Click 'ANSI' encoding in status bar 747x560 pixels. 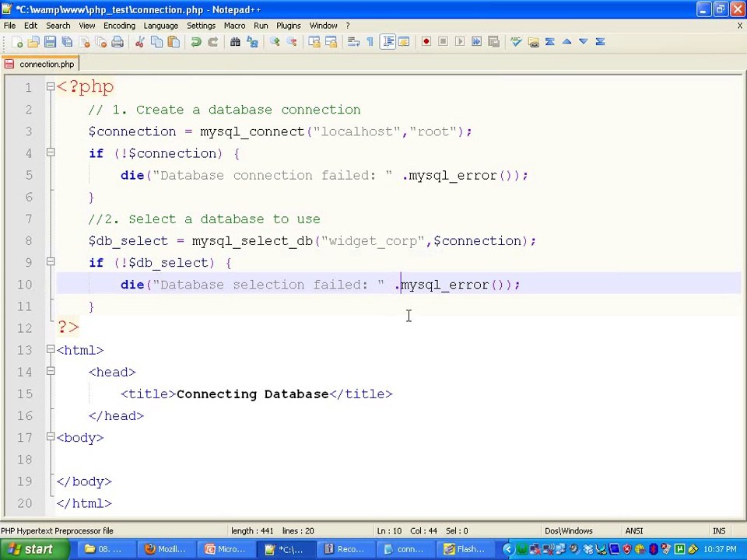[633, 530]
